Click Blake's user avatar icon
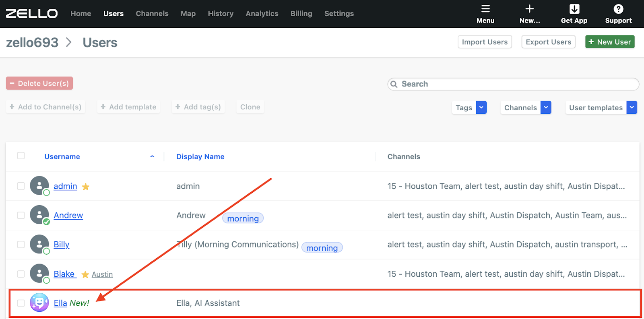644x319 pixels. click(39, 274)
